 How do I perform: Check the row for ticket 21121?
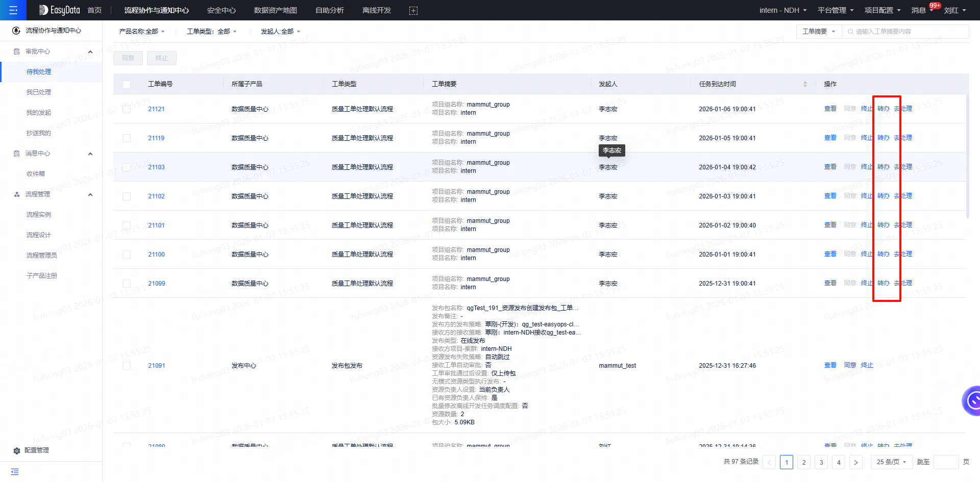pos(127,109)
